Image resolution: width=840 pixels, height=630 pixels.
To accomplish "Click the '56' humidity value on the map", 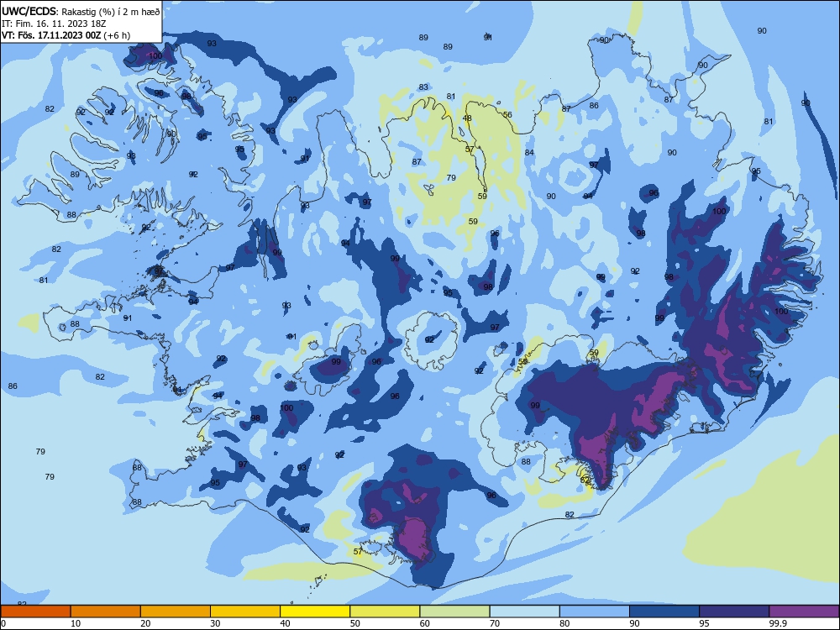I will click(x=507, y=114).
